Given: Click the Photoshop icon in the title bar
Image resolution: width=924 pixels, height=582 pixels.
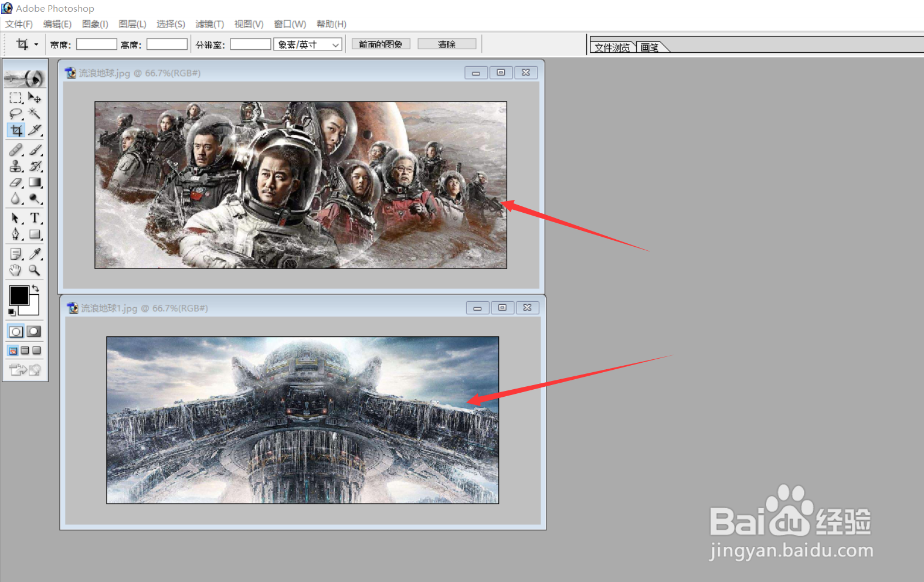Looking at the screenshot, I should [7, 8].
